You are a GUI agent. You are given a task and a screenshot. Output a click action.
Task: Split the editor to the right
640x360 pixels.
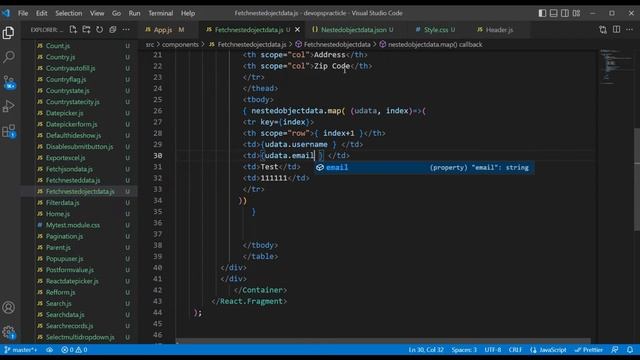[x=616, y=30]
